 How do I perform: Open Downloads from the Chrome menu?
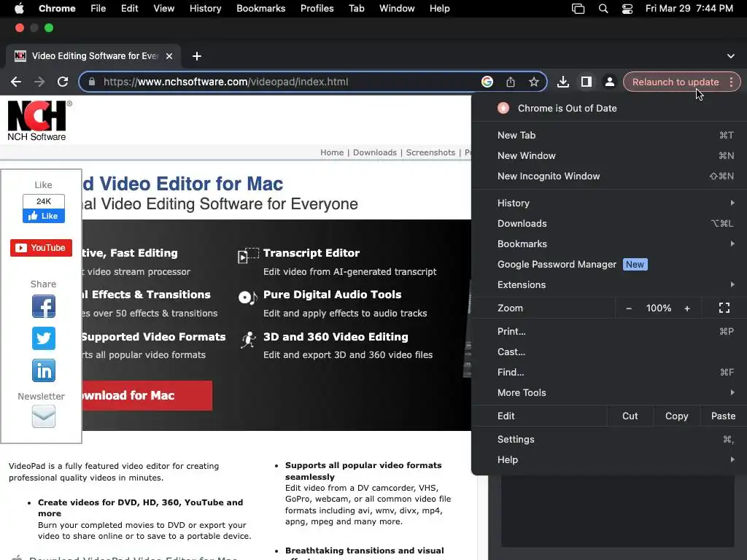[x=609, y=223]
